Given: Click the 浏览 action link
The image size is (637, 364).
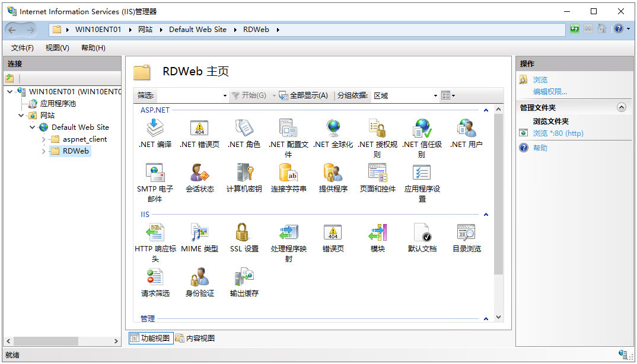Looking at the screenshot, I should (540, 80).
